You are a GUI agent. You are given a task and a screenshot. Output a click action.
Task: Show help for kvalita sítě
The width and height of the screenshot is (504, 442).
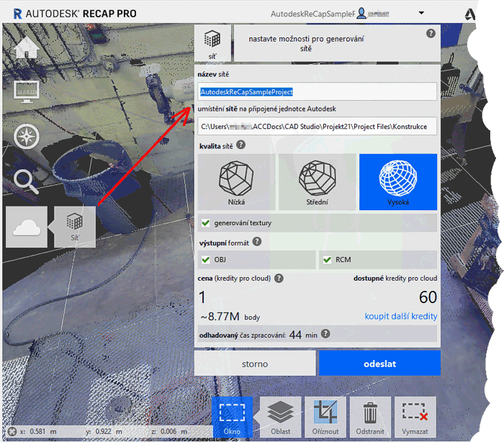pos(240,145)
